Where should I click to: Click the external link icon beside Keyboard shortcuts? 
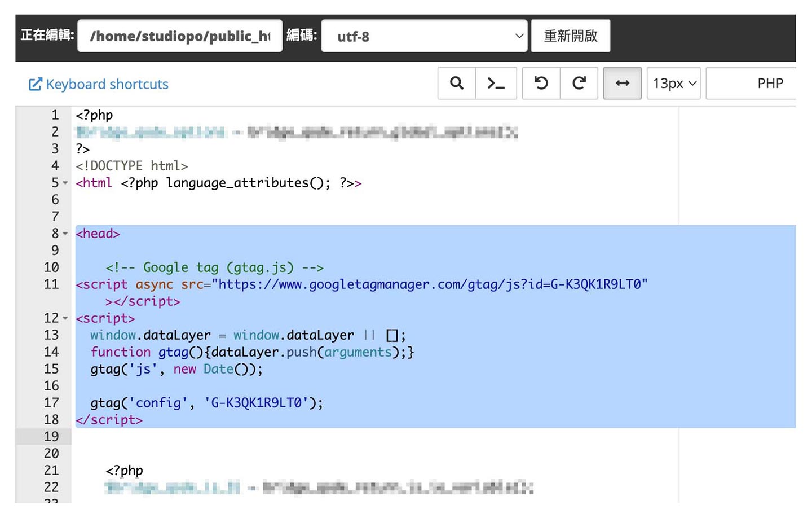[x=35, y=84]
